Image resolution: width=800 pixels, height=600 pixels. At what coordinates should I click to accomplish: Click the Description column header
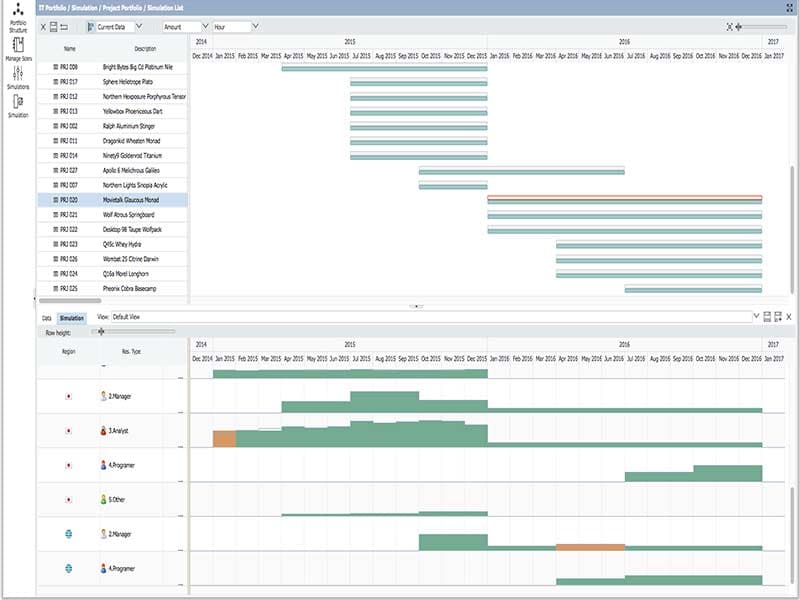point(145,48)
